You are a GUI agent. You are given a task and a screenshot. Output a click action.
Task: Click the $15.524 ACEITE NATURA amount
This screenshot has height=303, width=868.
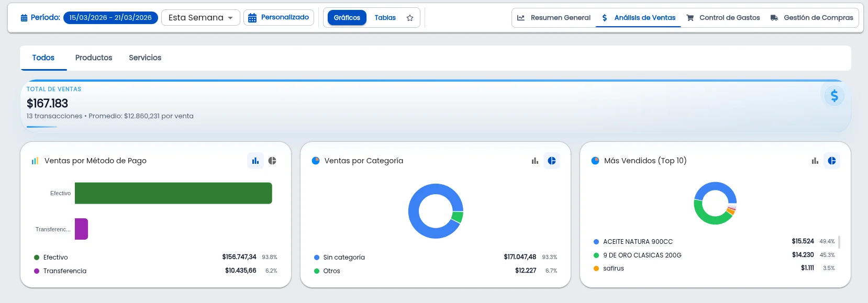(x=803, y=241)
